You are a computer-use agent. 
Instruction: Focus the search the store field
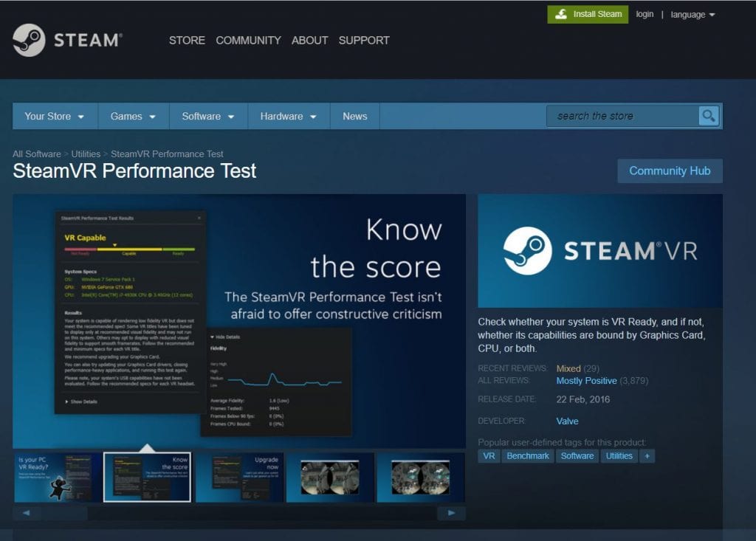(622, 116)
